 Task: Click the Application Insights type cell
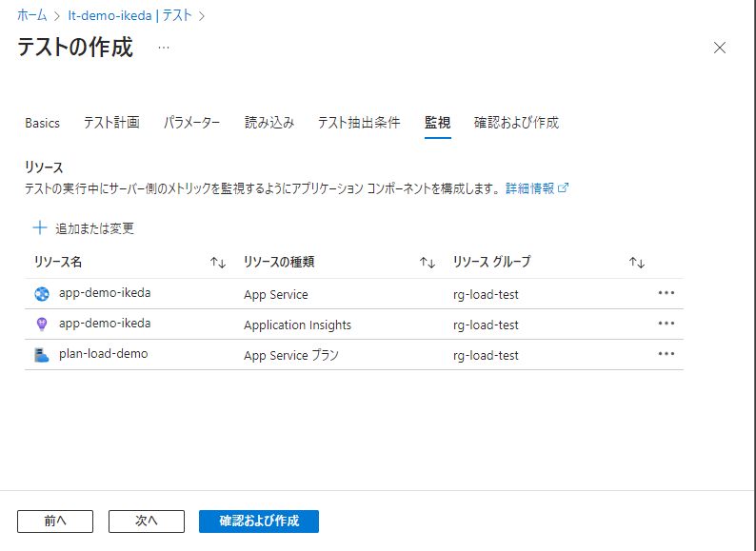[297, 325]
